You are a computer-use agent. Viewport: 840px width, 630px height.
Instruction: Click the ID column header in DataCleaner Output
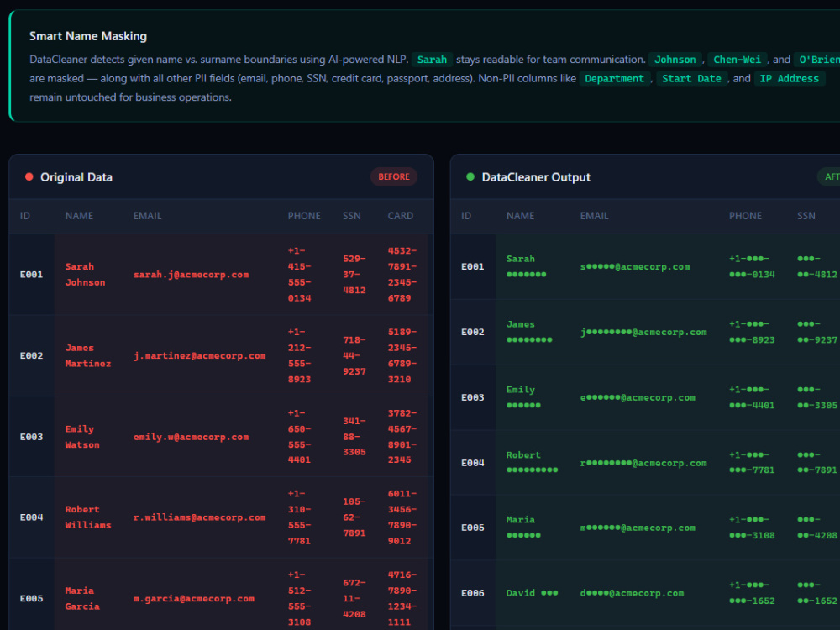pyautogui.click(x=466, y=216)
